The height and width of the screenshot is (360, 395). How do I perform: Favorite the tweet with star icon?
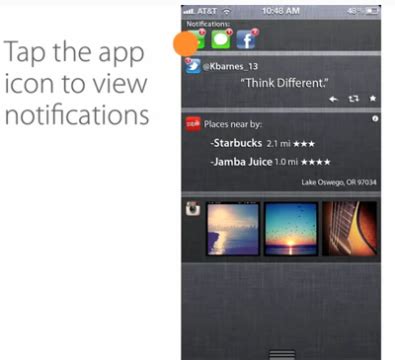coord(373,98)
